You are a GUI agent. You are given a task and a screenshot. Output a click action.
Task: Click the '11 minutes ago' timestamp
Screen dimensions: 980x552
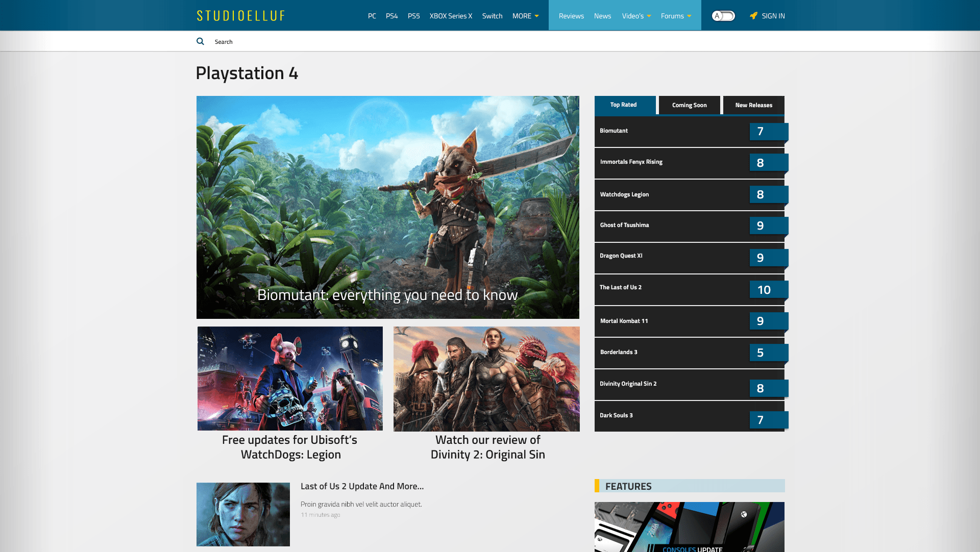point(321,515)
